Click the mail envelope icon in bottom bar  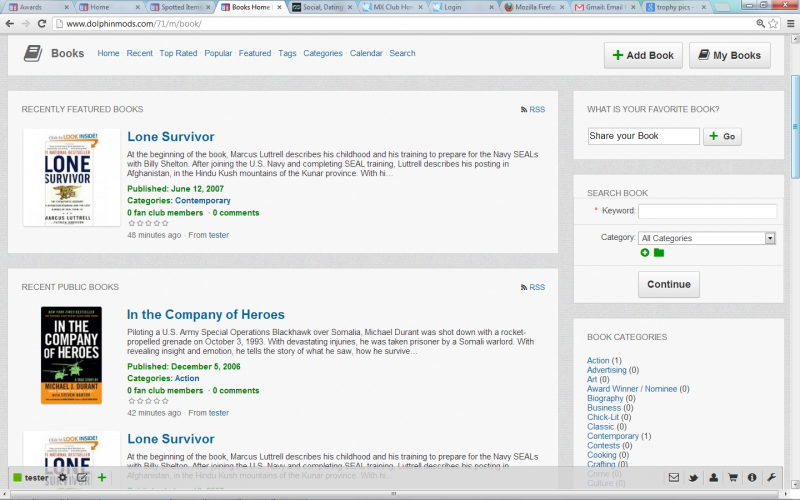point(674,478)
